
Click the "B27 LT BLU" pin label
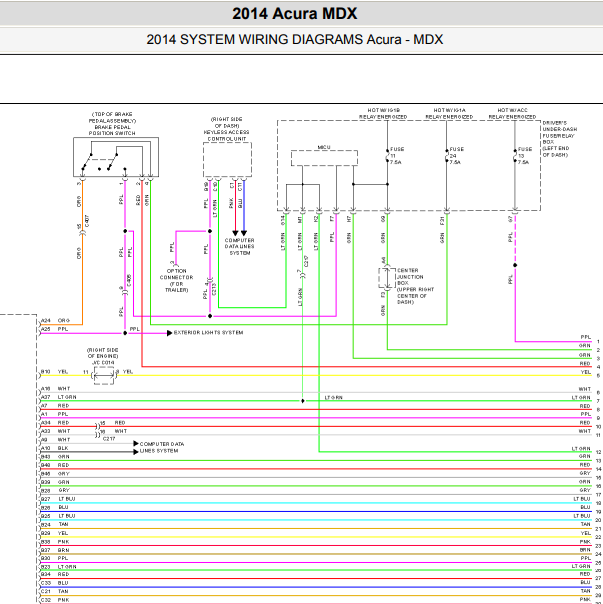[x=58, y=499]
